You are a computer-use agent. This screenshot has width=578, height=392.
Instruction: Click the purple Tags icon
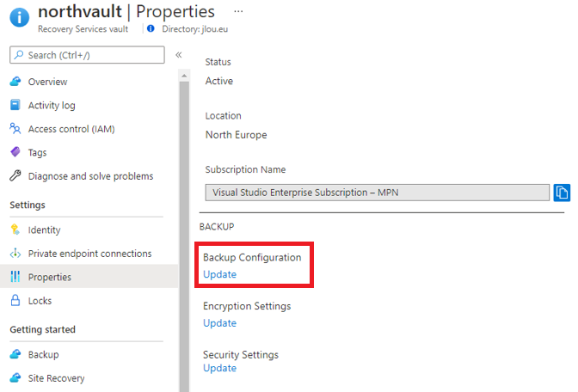(15, 152)
